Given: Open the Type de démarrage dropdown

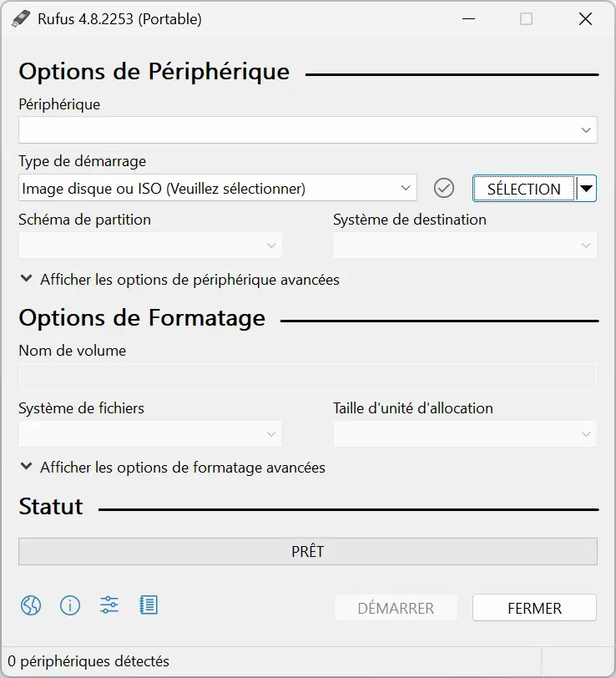Looking at the screenshot, I should tap(218, 188).
